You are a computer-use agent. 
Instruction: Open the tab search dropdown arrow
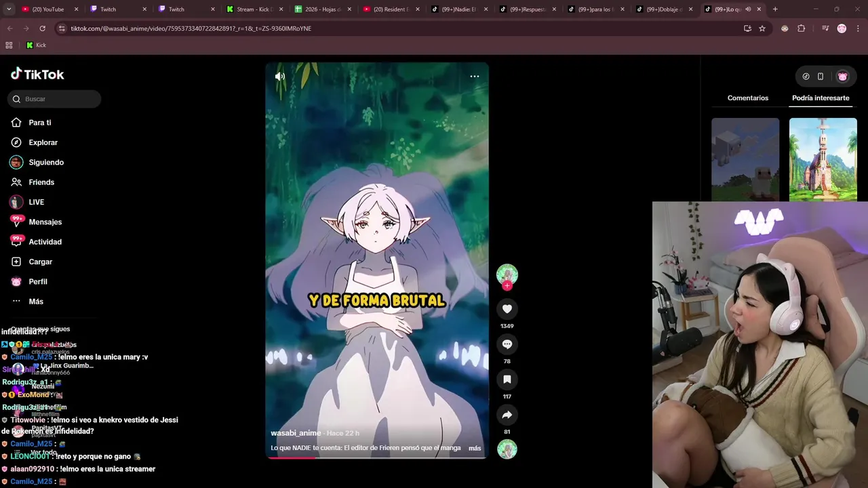[8, 9]
